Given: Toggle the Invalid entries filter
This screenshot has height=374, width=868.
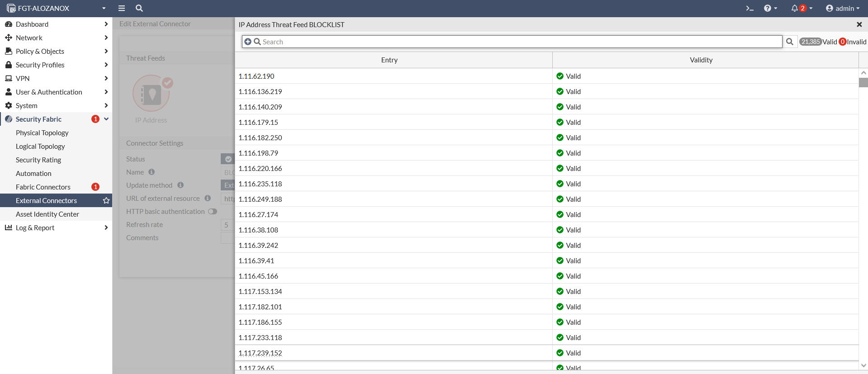Looking at the screenshot, I should coord(853,42).
